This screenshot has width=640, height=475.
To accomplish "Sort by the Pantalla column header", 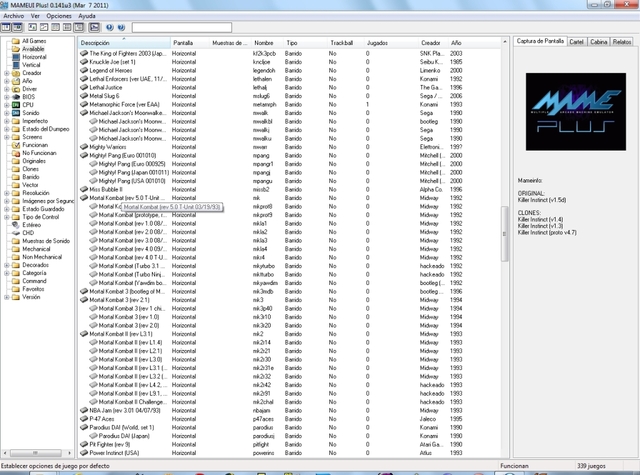I will click(x=190, y=42).
